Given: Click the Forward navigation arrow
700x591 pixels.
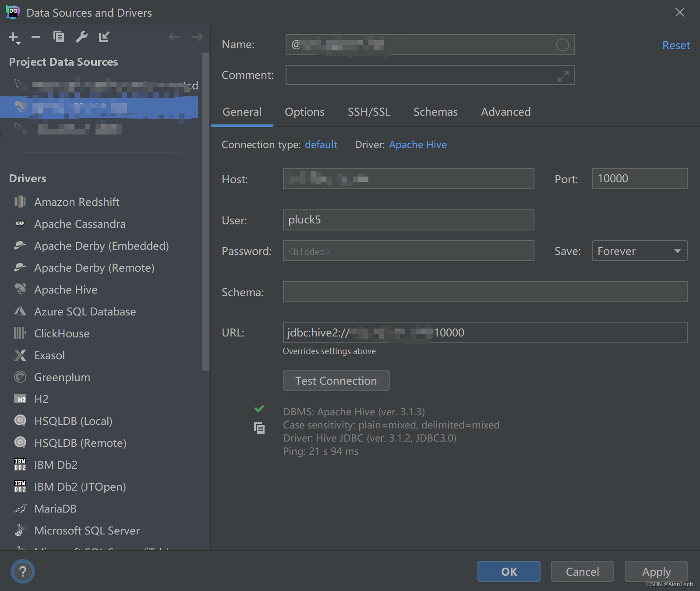Looking at the screenshot, I should pyautogui.click(x=198, y=37).
